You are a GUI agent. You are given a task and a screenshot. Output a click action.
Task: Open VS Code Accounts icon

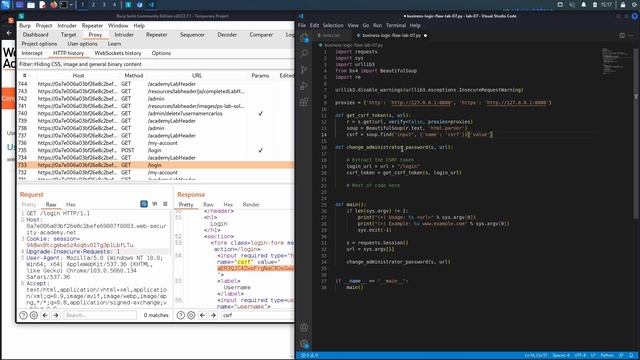[x=304, y=327]
